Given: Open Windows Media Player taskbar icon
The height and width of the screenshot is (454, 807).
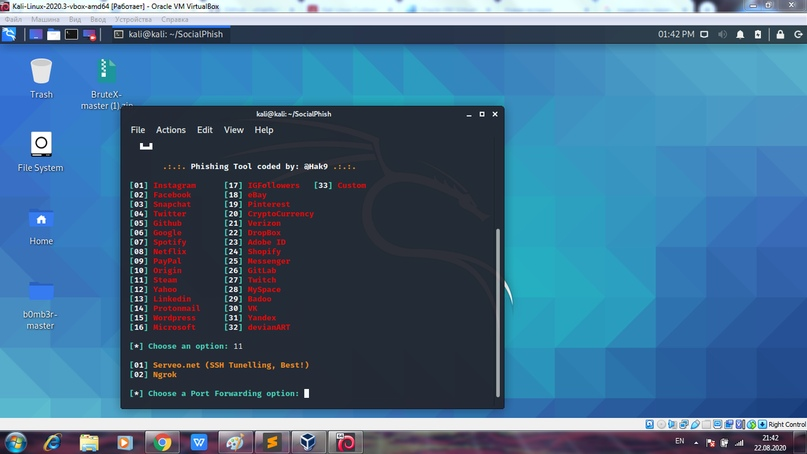Looking at the screenshot, I should pos(125,442).
